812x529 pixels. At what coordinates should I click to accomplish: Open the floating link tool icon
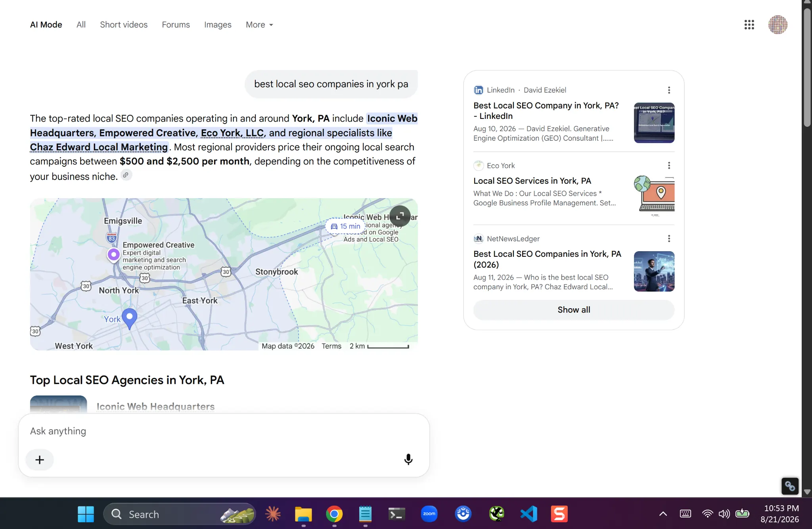pyautogui.click(x=789, y=486)
